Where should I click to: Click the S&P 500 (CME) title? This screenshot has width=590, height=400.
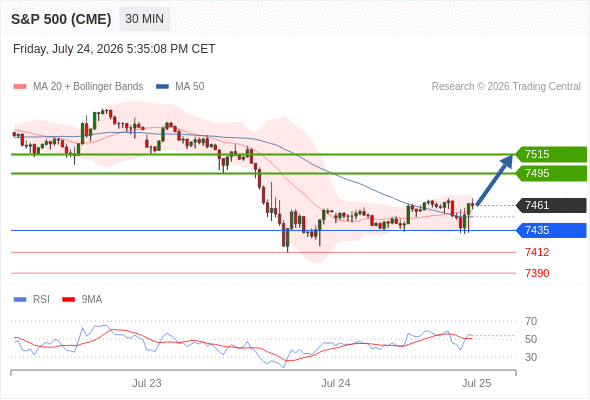(x=61, y=19)
